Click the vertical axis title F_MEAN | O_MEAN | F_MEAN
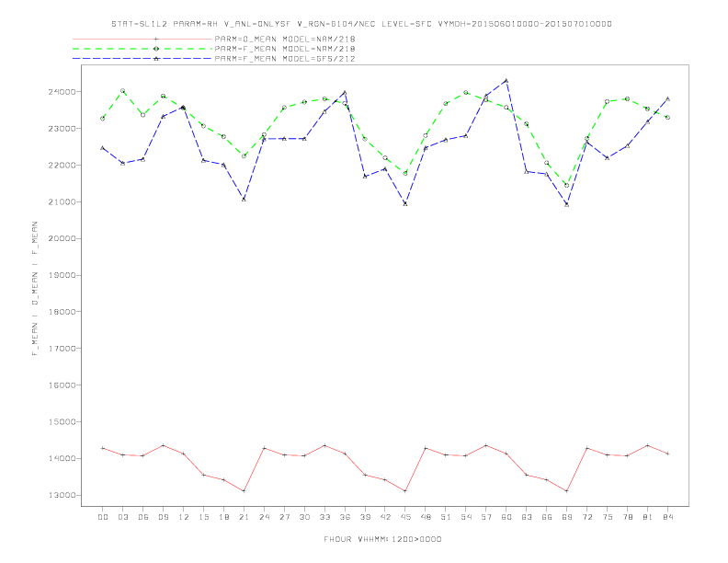The height and width of the screenshot is (563, 728). [x=35, y=289]
